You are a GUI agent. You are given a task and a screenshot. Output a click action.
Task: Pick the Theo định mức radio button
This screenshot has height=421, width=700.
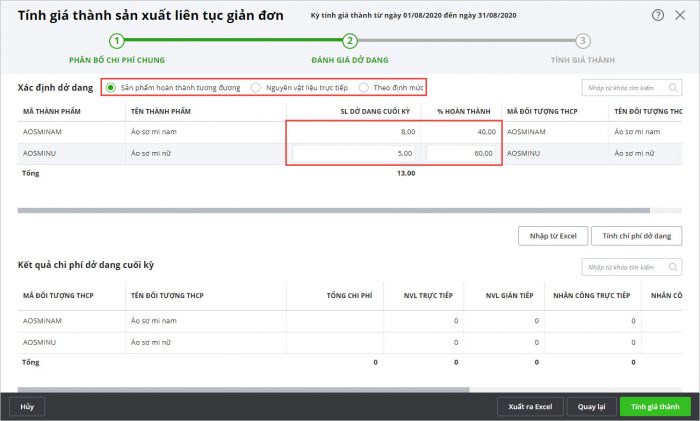[x=365, y=88]
